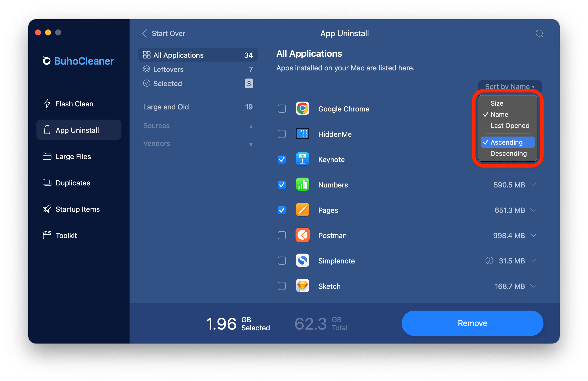This screenshot has width=588, height=381.
Task: Expand the Sources filter arrow
Action: pos(251,127)
